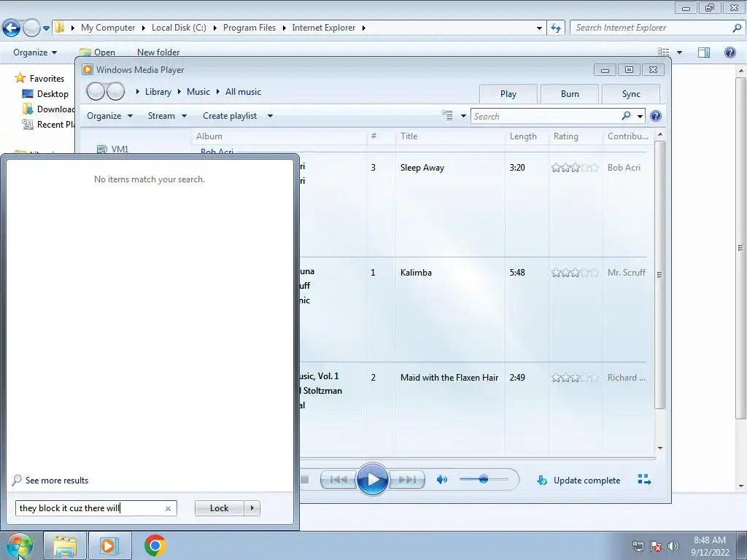Click the network tray icon
Screen dimensions: 747x560
click(638, 546)
